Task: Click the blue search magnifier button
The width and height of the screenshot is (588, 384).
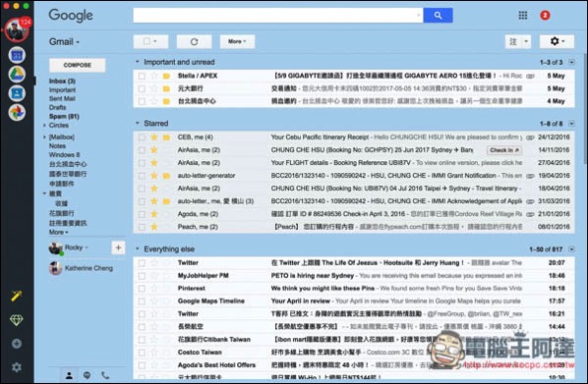Action: (x=438, y=16)
